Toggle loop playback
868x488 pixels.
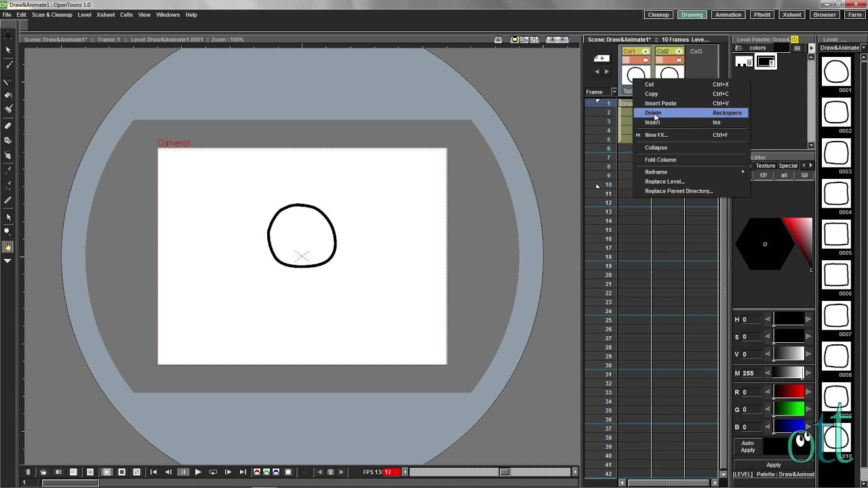213,472
